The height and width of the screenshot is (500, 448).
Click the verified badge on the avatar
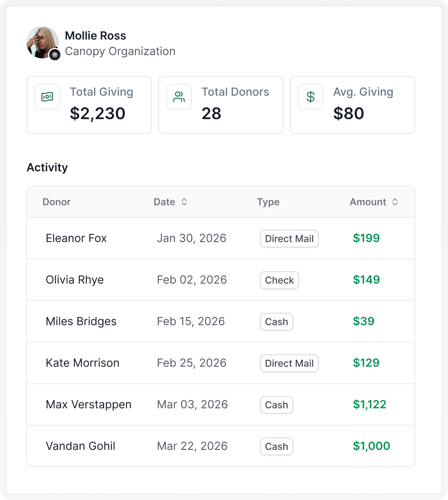[x=55, y=55]
